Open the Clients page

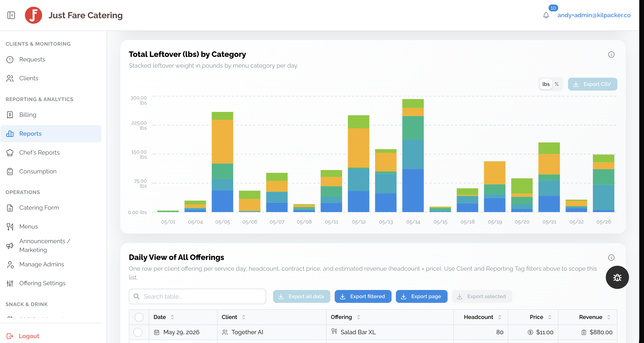pyautogui.click(x=51, y=79)
